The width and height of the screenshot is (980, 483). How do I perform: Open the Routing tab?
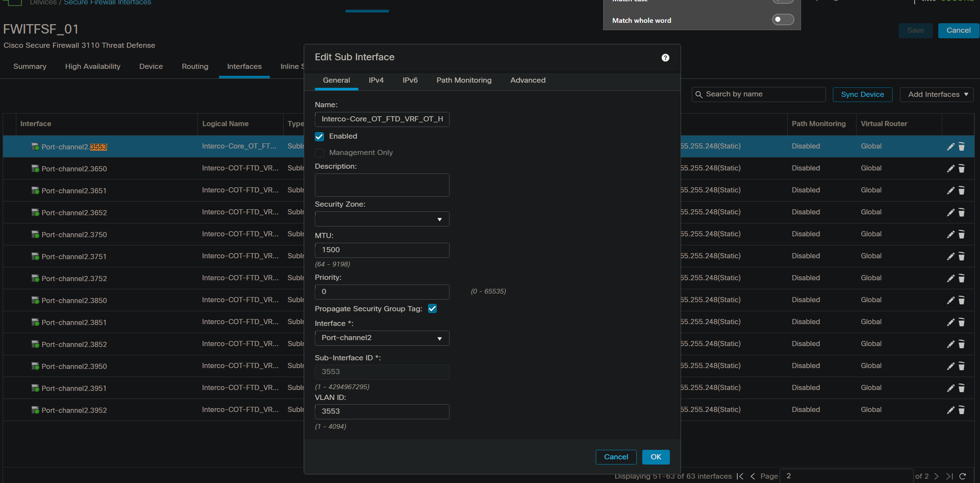pyautogui.click(x=195, y=67)
